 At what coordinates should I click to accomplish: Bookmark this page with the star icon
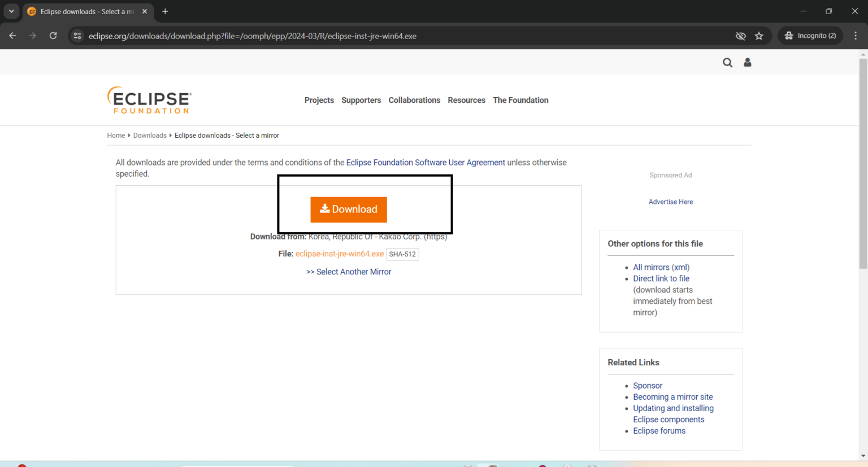[759, 36]
